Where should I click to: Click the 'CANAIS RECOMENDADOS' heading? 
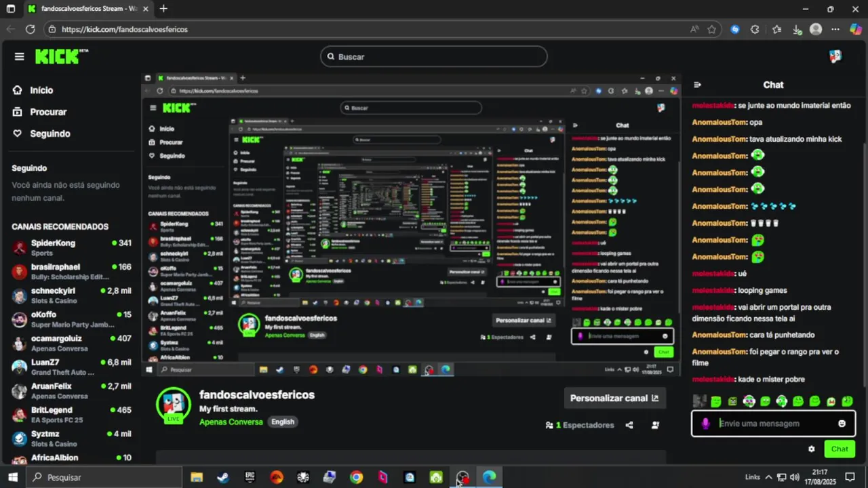[x=60, y=226]
